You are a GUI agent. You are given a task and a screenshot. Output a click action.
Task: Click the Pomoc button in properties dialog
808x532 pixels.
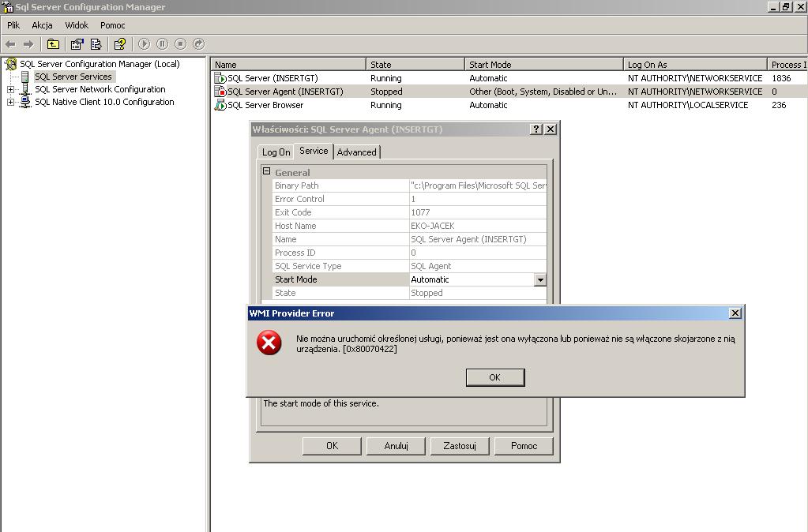524,446
